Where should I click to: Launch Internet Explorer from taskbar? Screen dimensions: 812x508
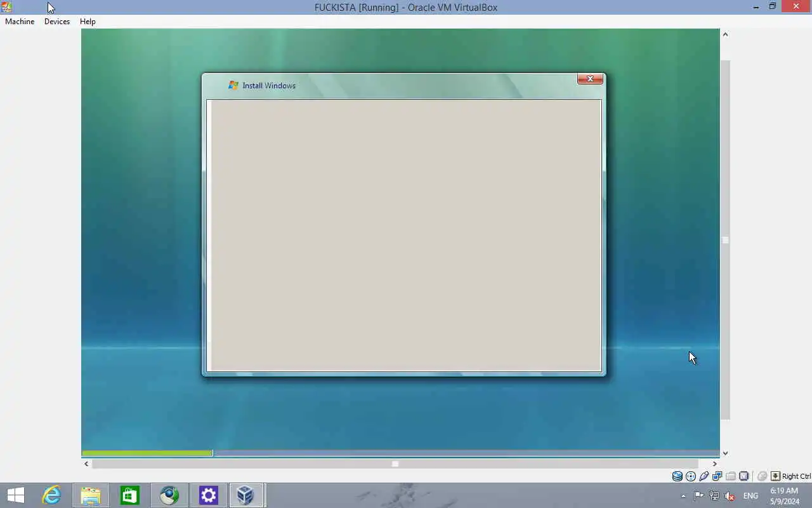[x=51, y=495]
